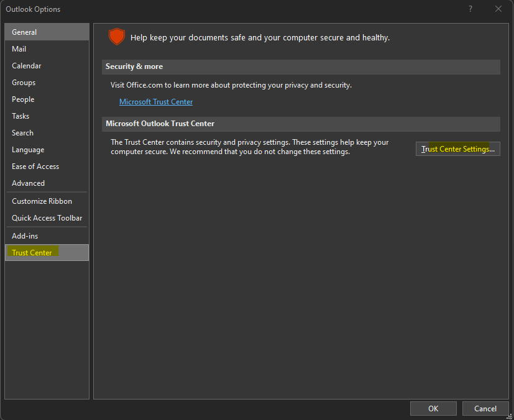Click the Security & more section header

(301, 67)
